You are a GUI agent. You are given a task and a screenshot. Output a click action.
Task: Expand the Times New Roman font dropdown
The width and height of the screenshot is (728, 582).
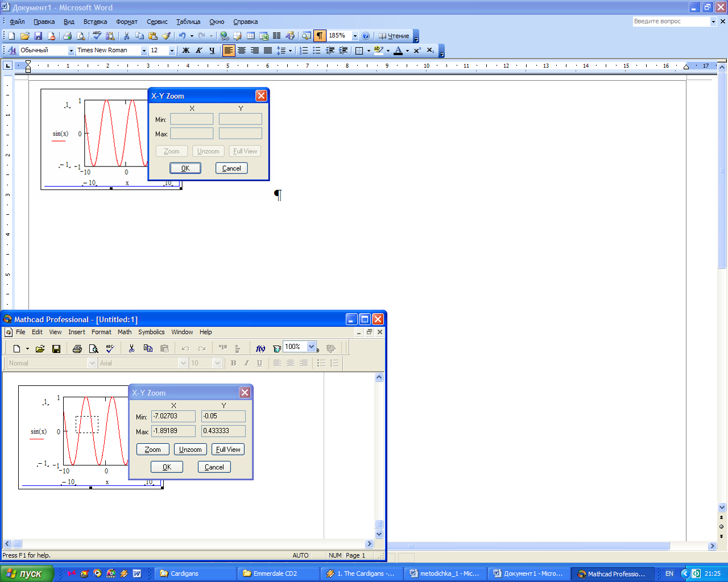pos(144,51)
